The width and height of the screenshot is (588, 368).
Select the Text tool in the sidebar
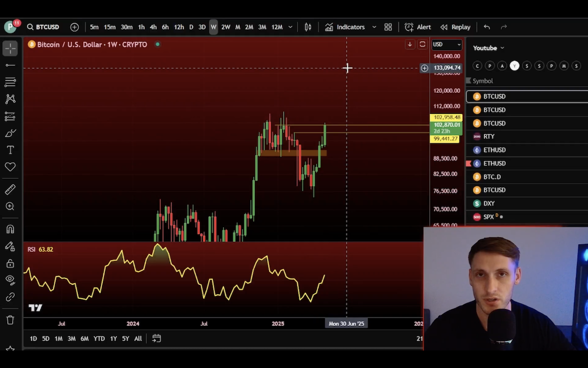[x=10, y=150]
